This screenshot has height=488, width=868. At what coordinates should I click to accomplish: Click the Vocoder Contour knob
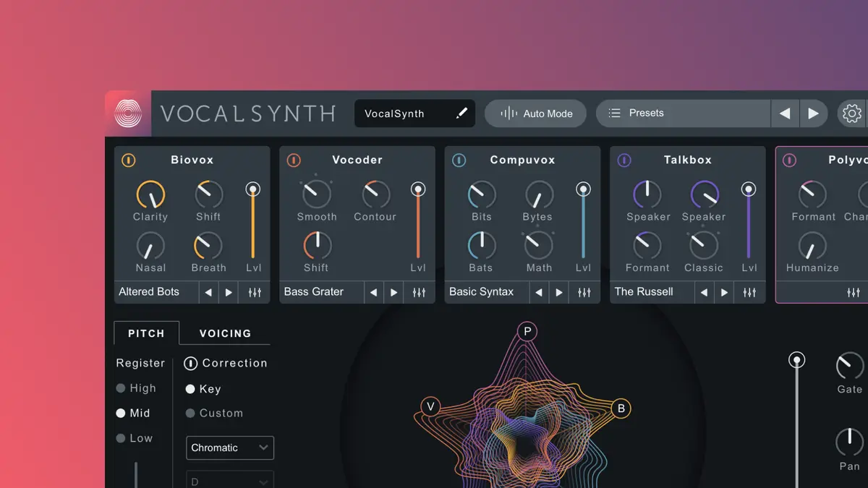[x=375, y=194]
